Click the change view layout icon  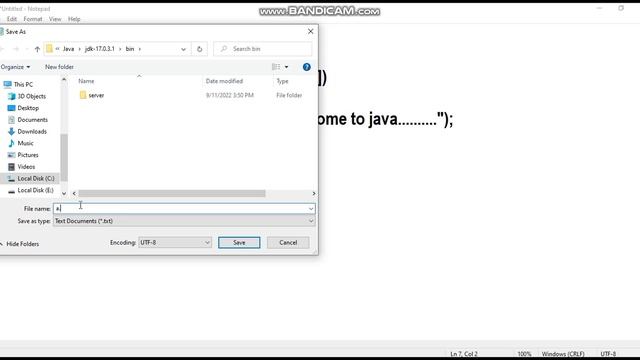tap(276, 67)
